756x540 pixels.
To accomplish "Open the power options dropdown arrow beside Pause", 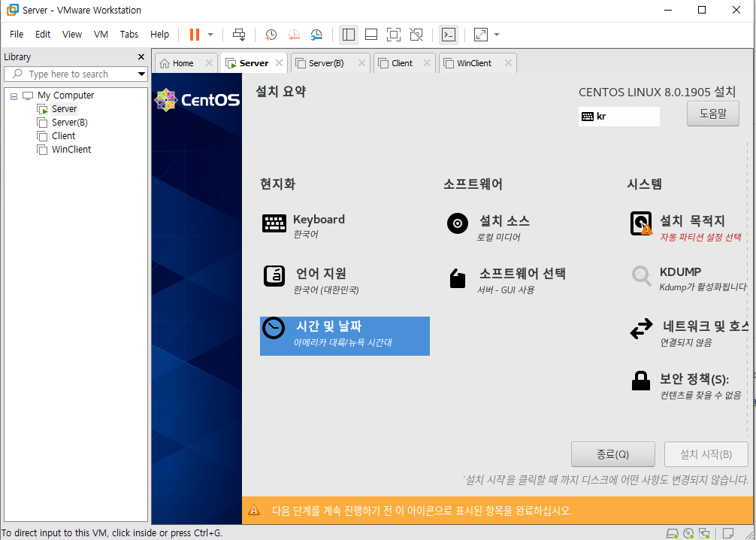I will tap(210, 35).
